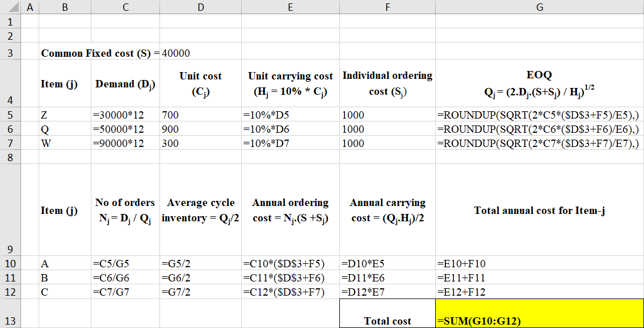Viewport: 644px width, 328px height.
Task: Select the column E header
Action: [x=290, y=7]
